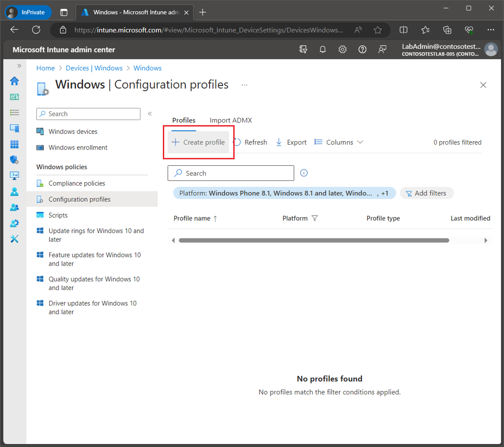Open Platform filter pill
The height and width of the screenshot is (447, 504).
pyautogui.click(x=284, y=193)
